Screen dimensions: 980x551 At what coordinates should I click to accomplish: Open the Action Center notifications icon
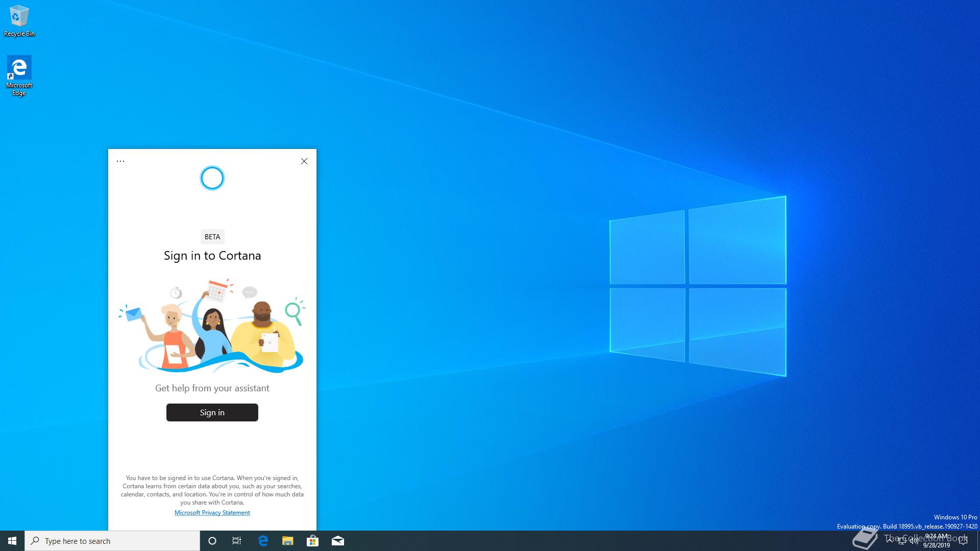click(x=963, y=541)
